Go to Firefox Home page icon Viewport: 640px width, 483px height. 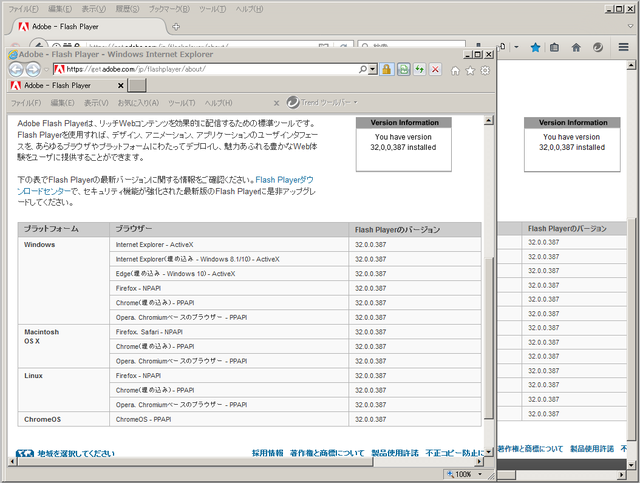pyautogui.click(x=576, y=47)
